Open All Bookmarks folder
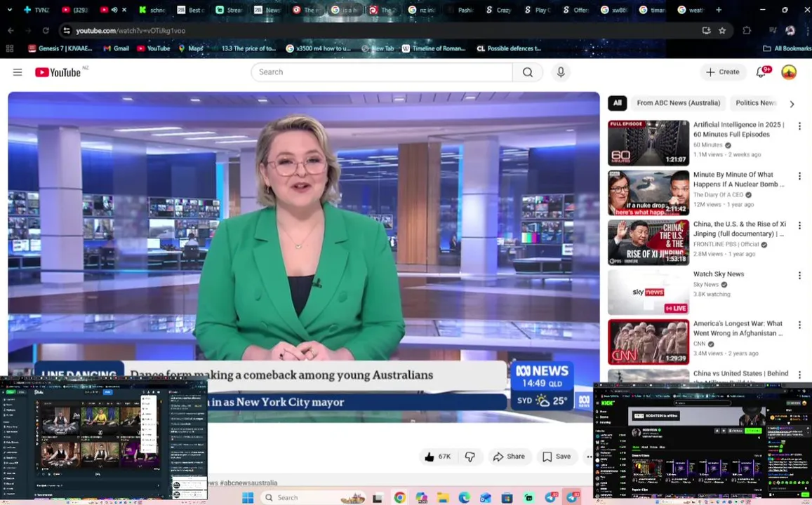The width and height of the screenshot is (812, 505). [x=787, y=48]
